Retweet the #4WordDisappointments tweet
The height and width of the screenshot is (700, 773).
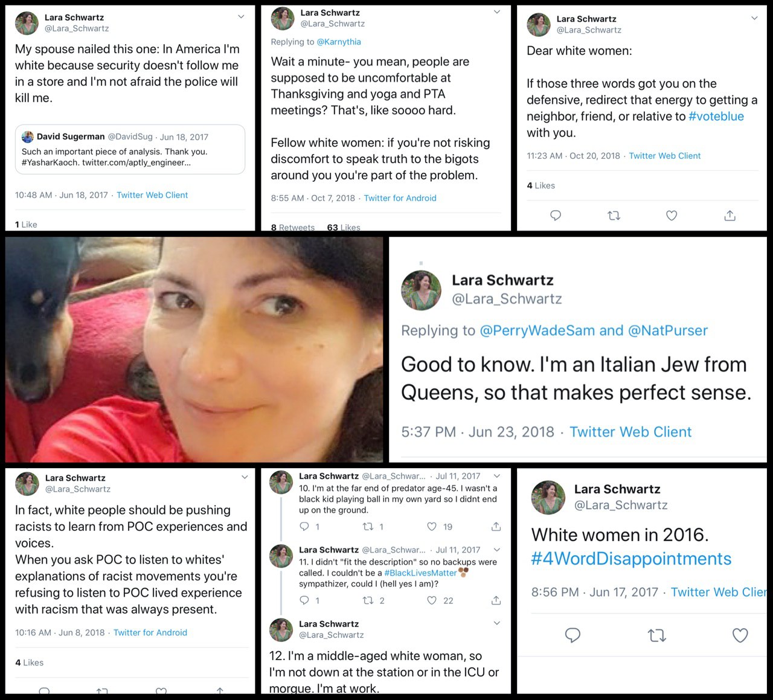[656, 635]
